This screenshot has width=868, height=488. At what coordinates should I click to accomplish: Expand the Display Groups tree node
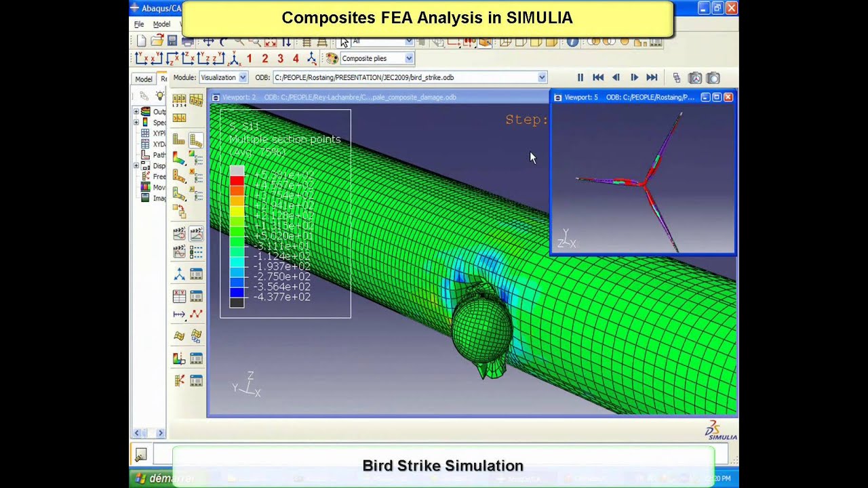coord(136,165)
